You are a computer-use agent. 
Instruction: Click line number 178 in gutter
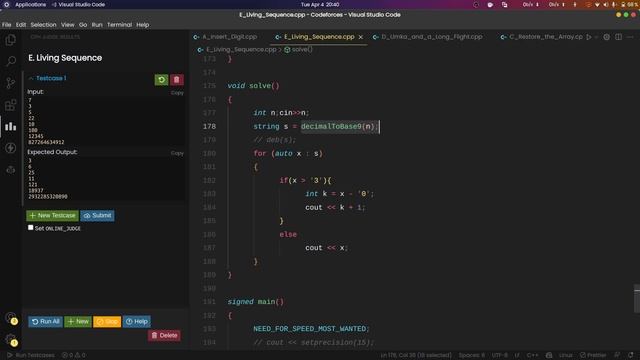[x=209, y=127]
